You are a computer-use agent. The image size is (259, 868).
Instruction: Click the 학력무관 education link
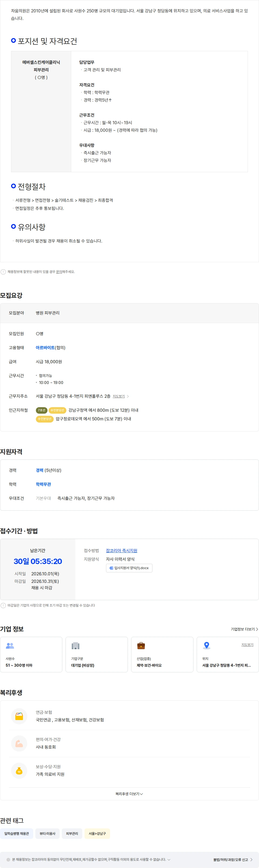tap(43, 484)
